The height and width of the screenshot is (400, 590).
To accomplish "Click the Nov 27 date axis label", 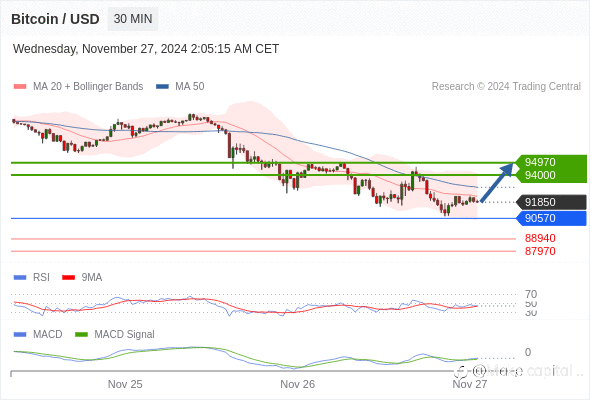I will (470, 384).
